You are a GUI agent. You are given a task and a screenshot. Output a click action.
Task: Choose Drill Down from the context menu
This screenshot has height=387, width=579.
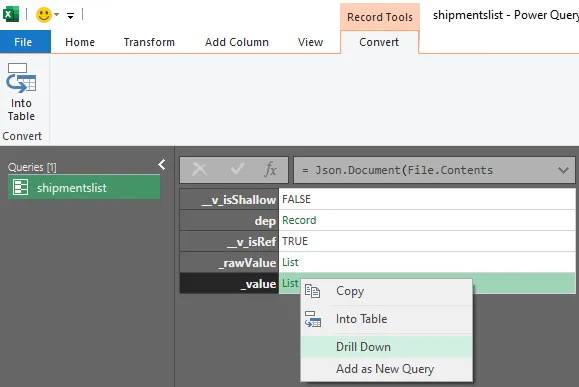(387, 347)
